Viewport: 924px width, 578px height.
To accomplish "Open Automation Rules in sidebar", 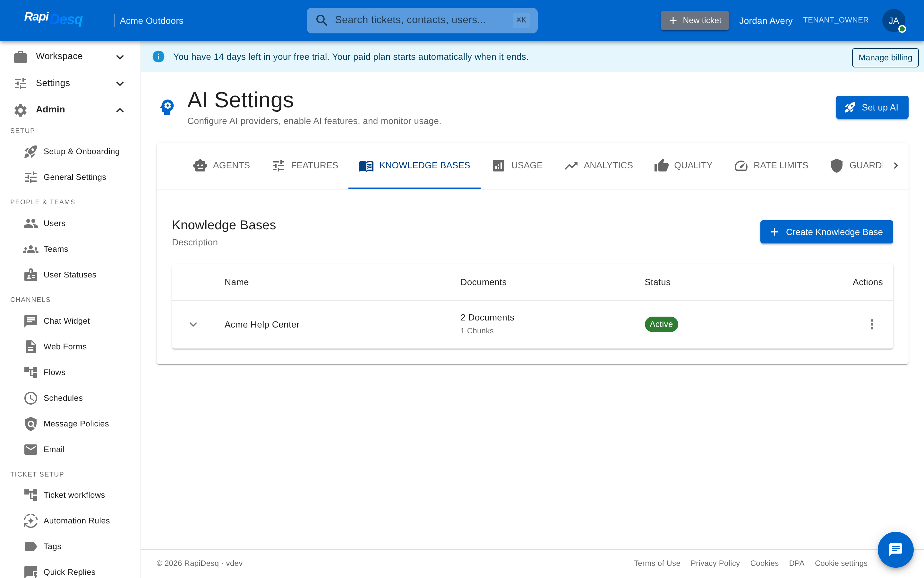I will coord(70,521).
